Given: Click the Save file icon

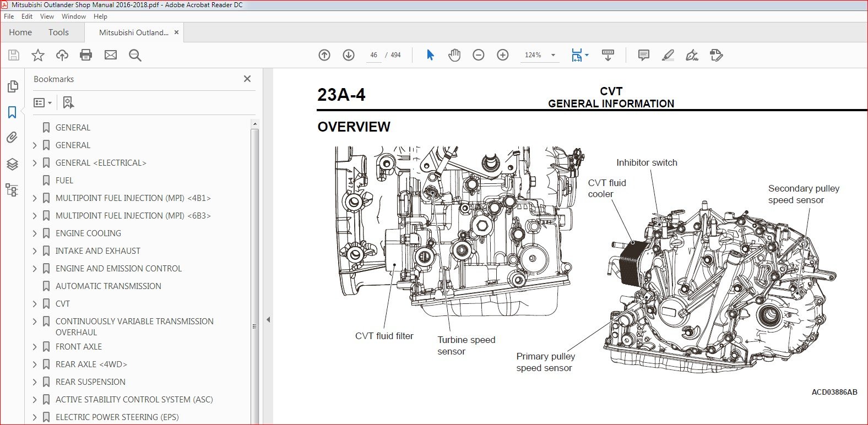Looking at the screenshot, I should pyautogui.click(x=14, y=55).
